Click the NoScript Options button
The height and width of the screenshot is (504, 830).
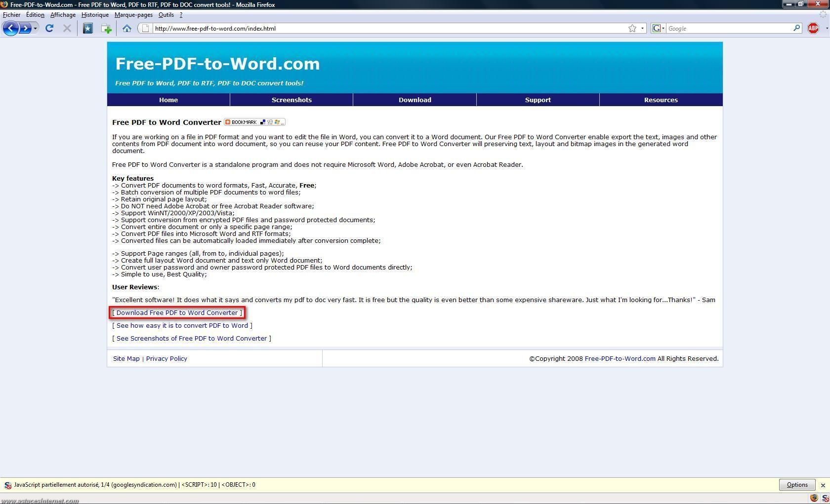coord(797,485)
